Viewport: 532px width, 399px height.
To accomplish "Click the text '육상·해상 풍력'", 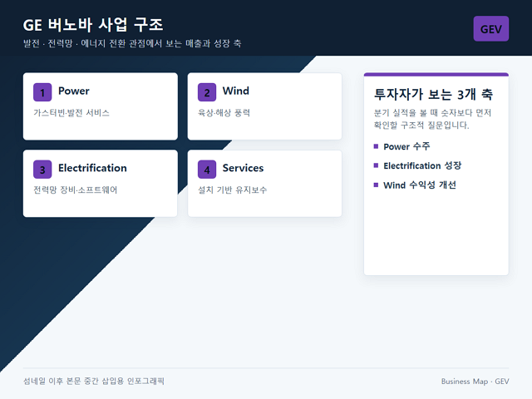I will (224, 113).
